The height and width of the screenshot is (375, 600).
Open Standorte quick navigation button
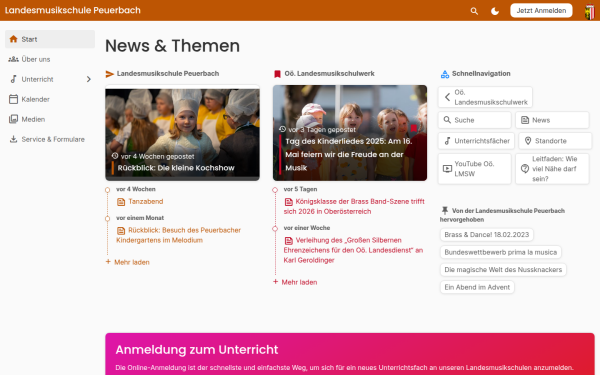point(555,141)
